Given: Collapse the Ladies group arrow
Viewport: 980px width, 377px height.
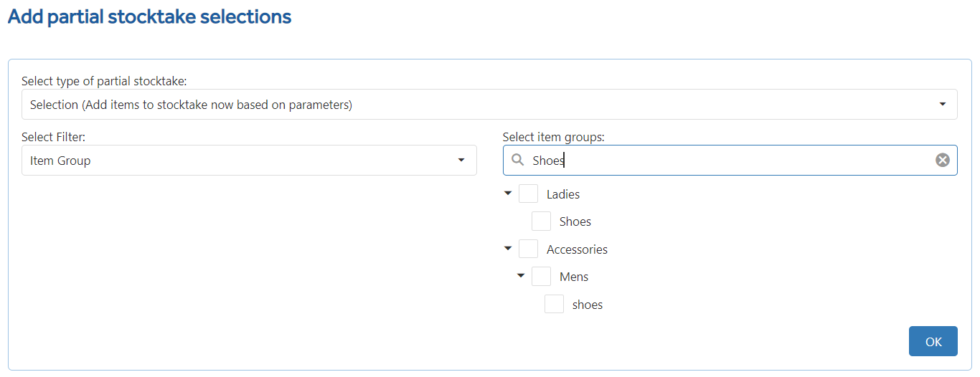Looking at the screenshot, I should [508, 194].
